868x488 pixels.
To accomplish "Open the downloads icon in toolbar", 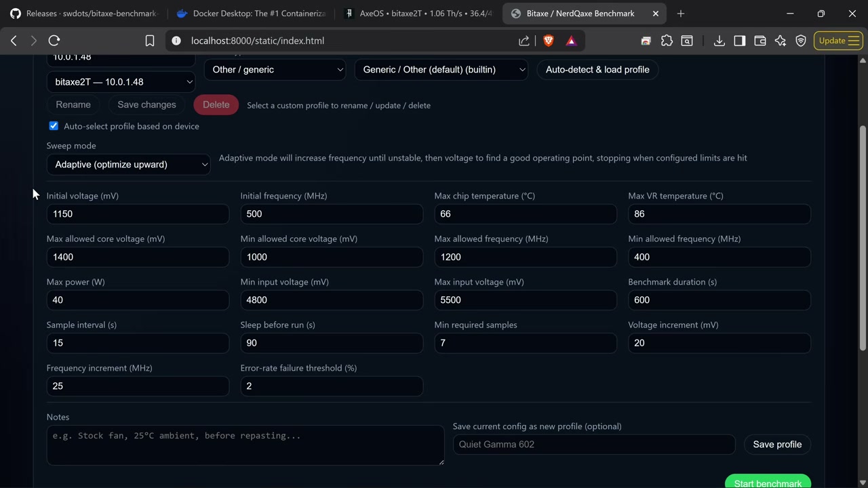I will (719, 41).
